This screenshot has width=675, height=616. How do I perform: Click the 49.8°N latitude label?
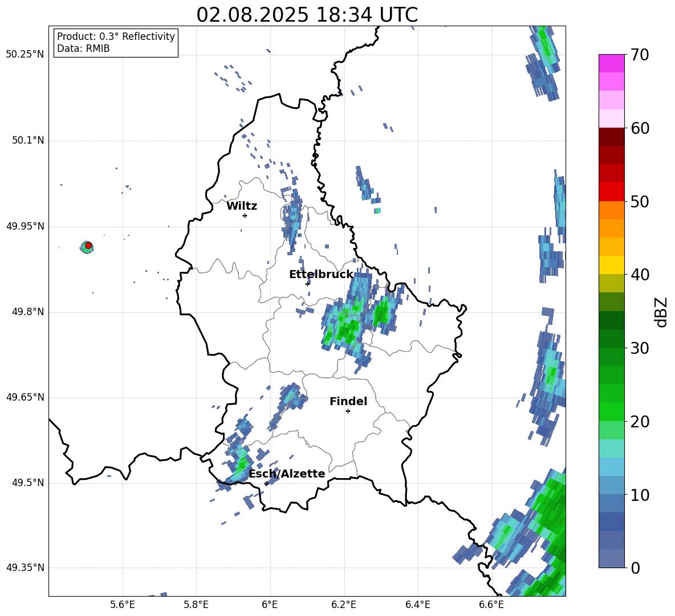pyautogui.click(x=27, y=312)
